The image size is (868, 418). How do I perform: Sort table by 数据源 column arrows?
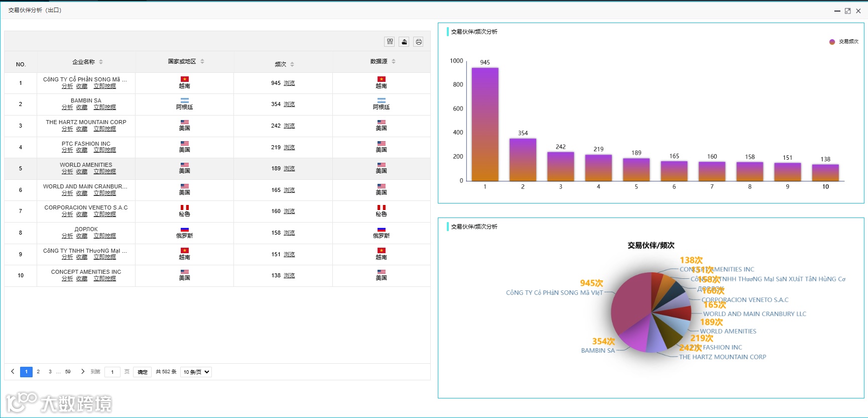394,61
